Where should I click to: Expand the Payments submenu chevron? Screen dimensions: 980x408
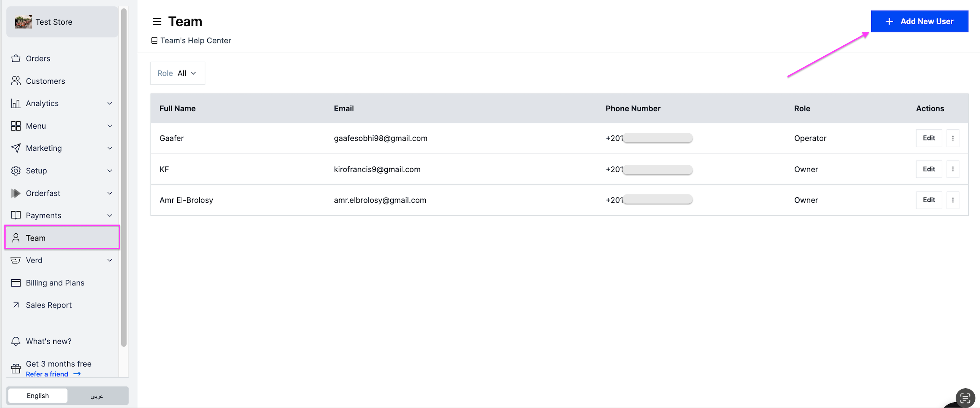(110, 215)
